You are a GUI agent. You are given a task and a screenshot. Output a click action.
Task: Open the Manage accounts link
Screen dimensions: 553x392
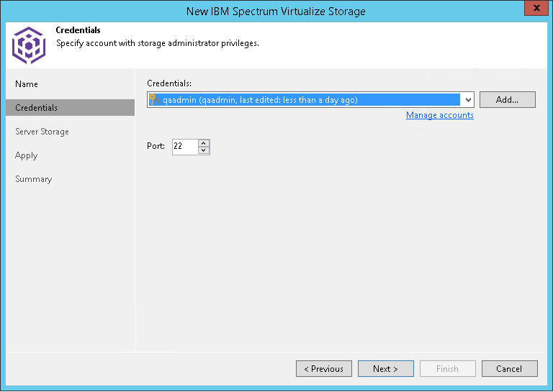440,115
